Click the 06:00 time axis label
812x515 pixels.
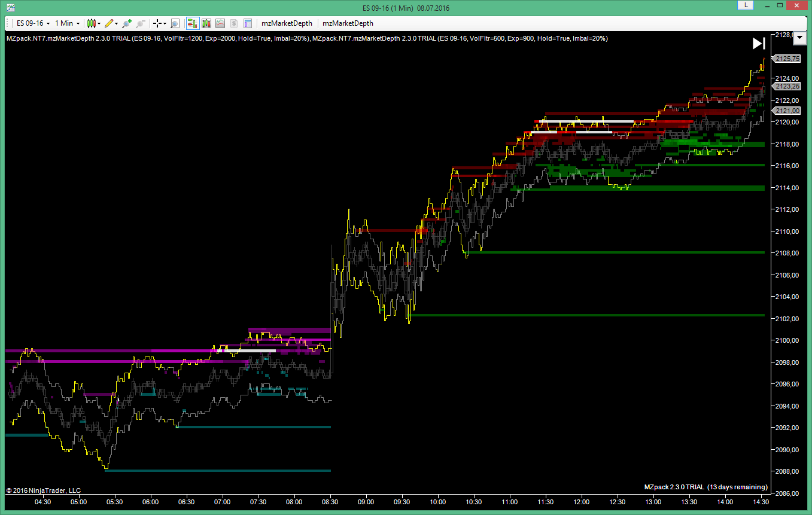[151, 502]
